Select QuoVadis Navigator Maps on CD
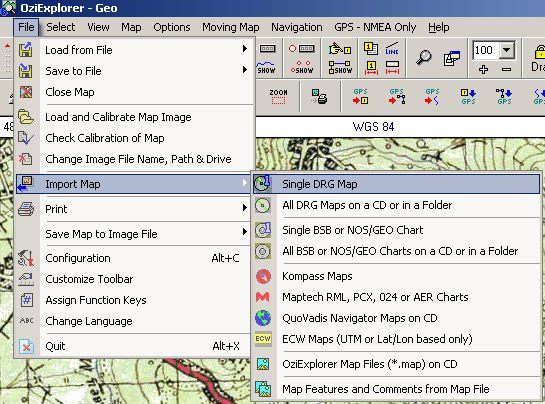Screen dimensions: 545x404 pyautogui.click(x=396, y=318)
